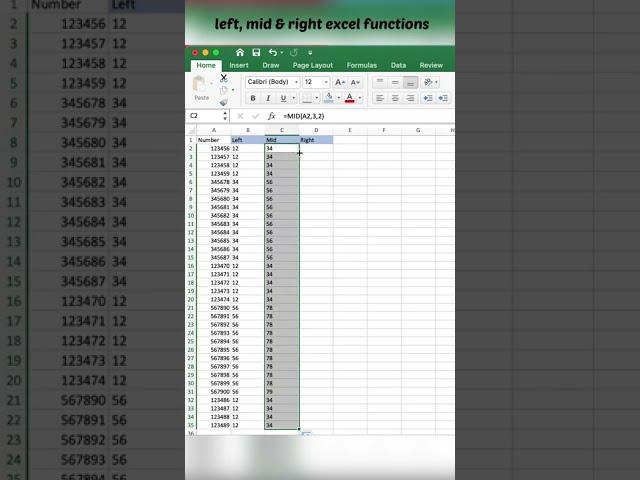Open the Undo history dropdown arrow
The height and width of the screenshot is (480, 640).
click(282, 53)
